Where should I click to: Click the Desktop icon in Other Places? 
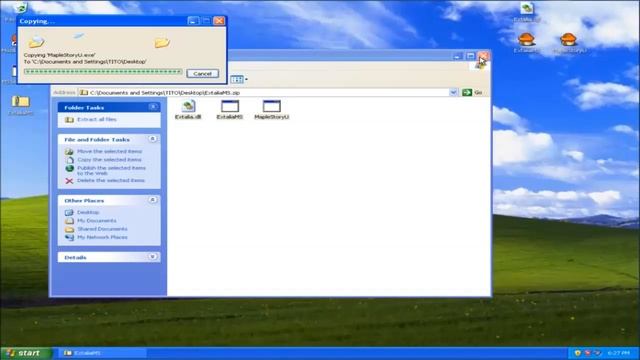69,213
